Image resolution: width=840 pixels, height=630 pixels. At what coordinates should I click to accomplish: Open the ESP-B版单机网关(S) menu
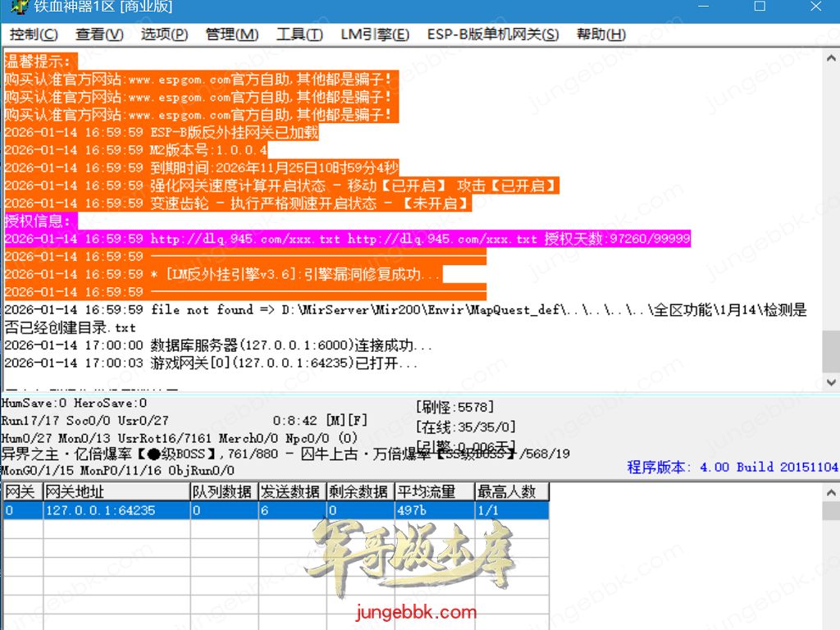click(x=492, y=34)
